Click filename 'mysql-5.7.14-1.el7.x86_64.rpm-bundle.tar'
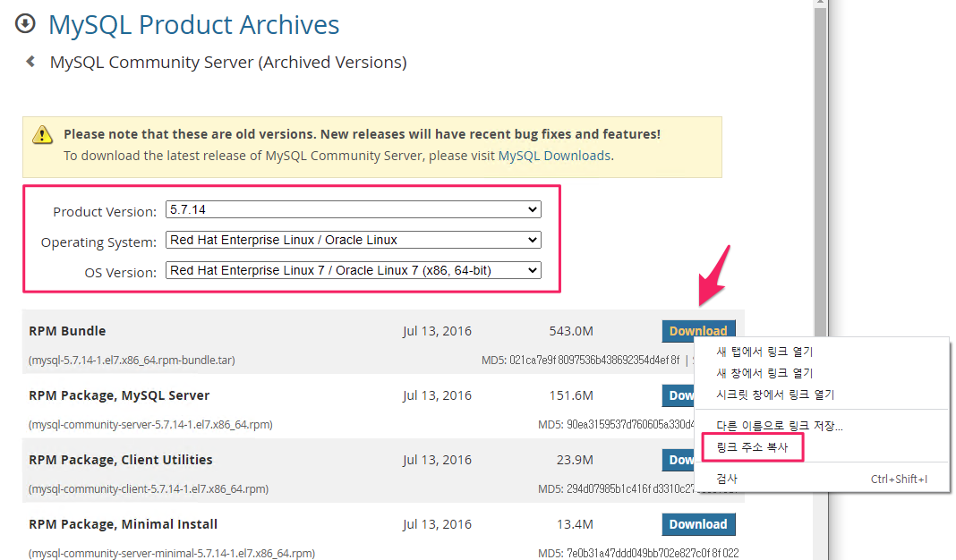The width and height of the screenshot is (956, 560). 132,361
